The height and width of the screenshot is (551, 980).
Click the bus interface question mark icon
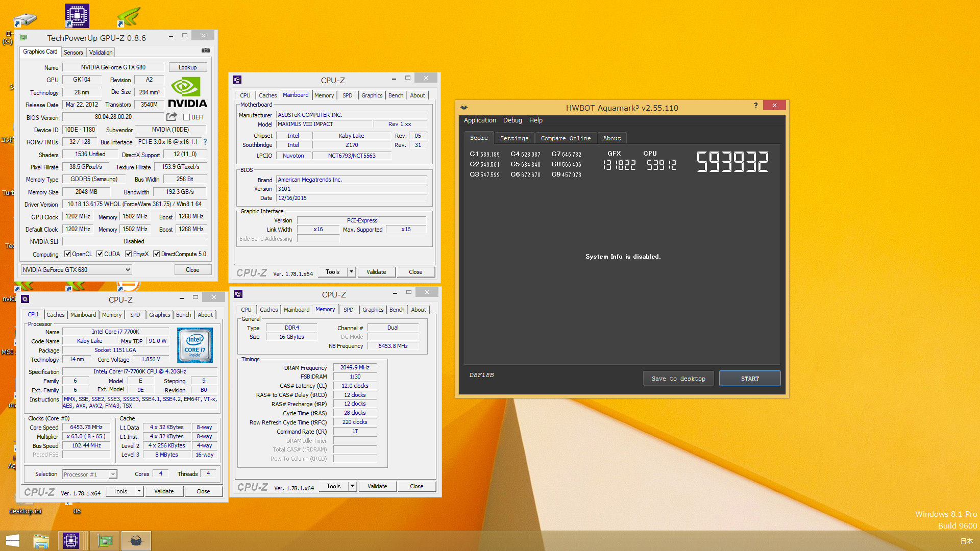click(205, 142)
